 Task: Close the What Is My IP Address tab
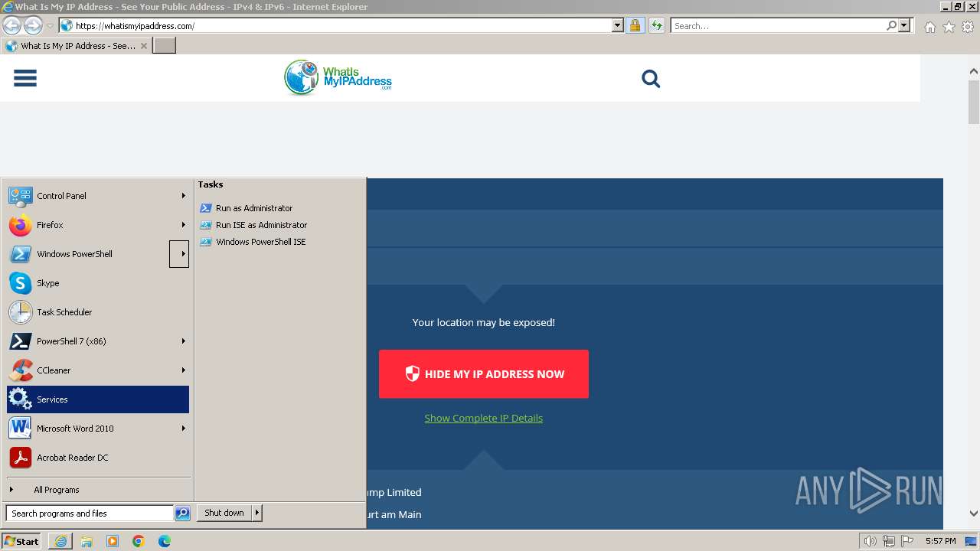[144, 46]
